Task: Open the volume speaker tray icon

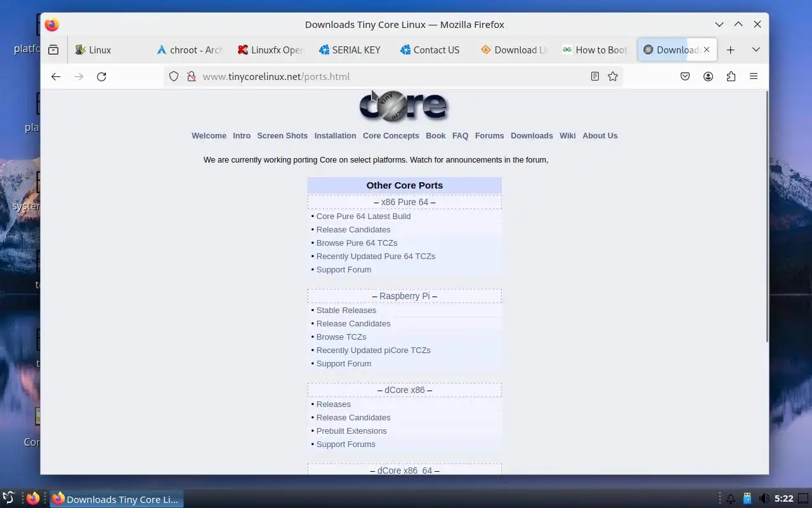Action: click(x=764, y=499)
